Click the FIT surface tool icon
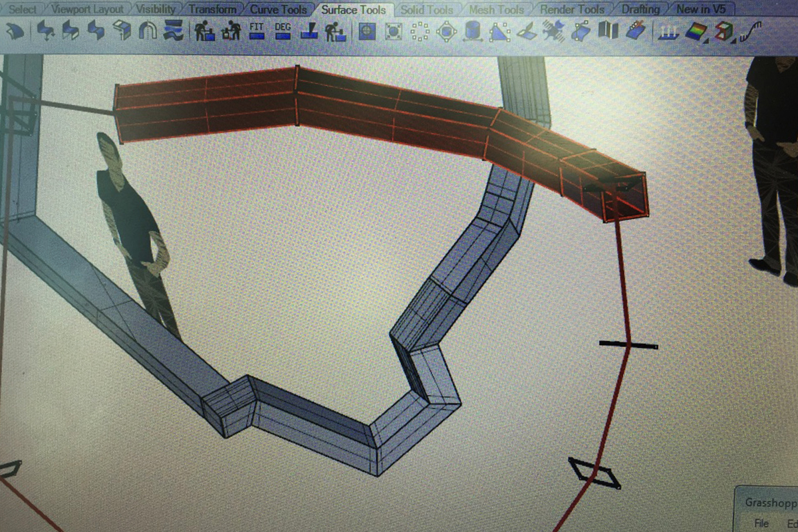Image resolution: width=798 pixels, height=532 pixels. (256, 31)
